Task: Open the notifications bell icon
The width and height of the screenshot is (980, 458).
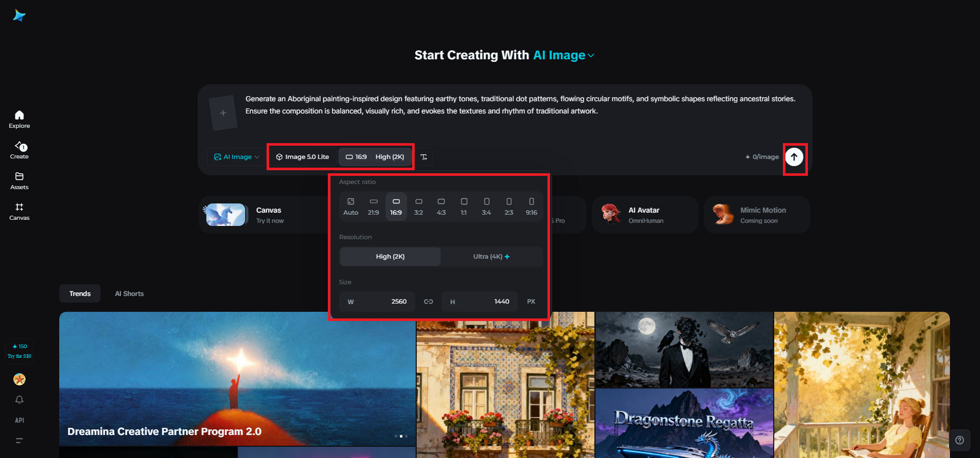Action: (x=19, y=400)
